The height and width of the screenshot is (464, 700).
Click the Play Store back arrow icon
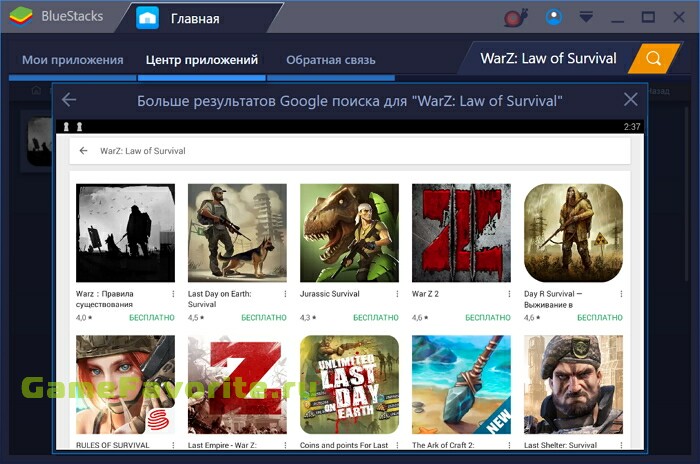click(x=83, y=151)
